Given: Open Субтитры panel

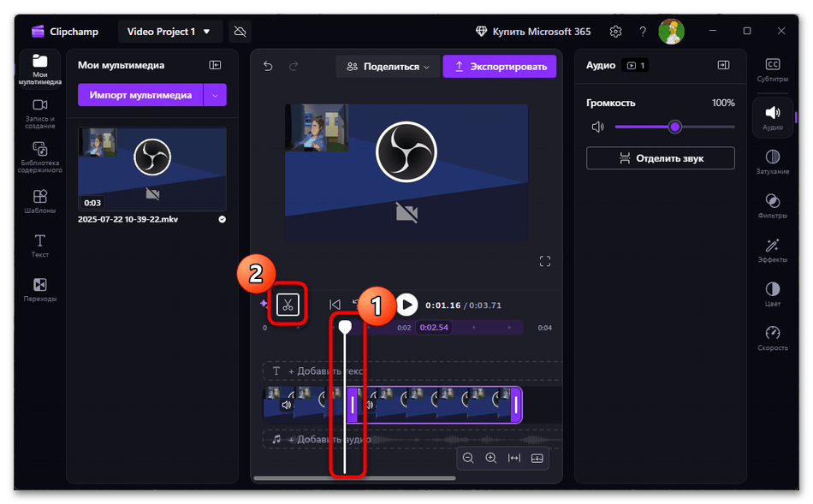Looking at the screenshot, I should [x=773, y=70].
